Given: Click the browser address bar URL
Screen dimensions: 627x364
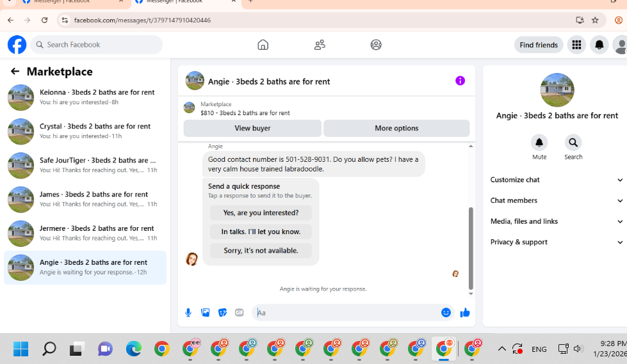Looking at the screenshot, I should pos(142,20).
